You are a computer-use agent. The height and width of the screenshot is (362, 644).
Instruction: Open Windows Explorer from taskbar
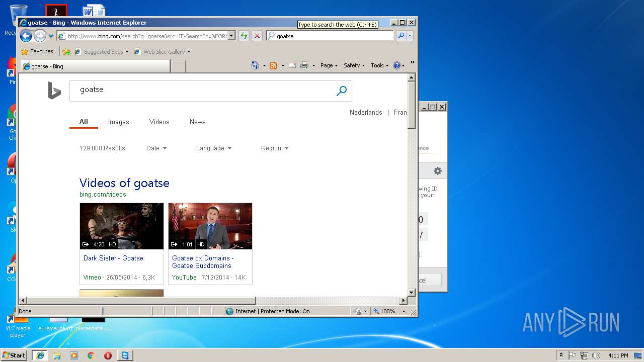[x=57, y=355]
